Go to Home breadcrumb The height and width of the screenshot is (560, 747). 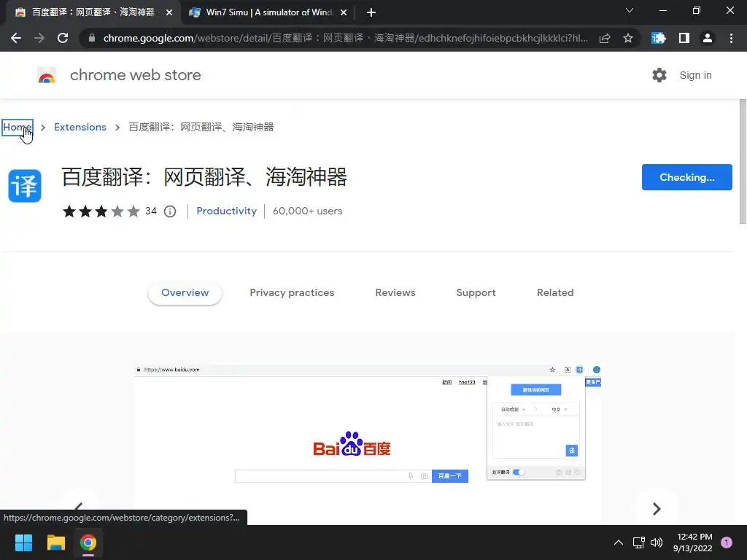tap(18, 127)
